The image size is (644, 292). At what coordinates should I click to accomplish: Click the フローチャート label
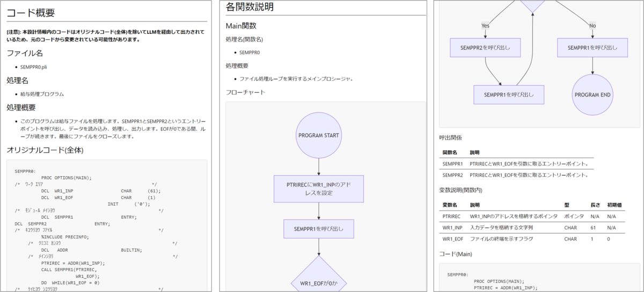(x=246, y=92)
